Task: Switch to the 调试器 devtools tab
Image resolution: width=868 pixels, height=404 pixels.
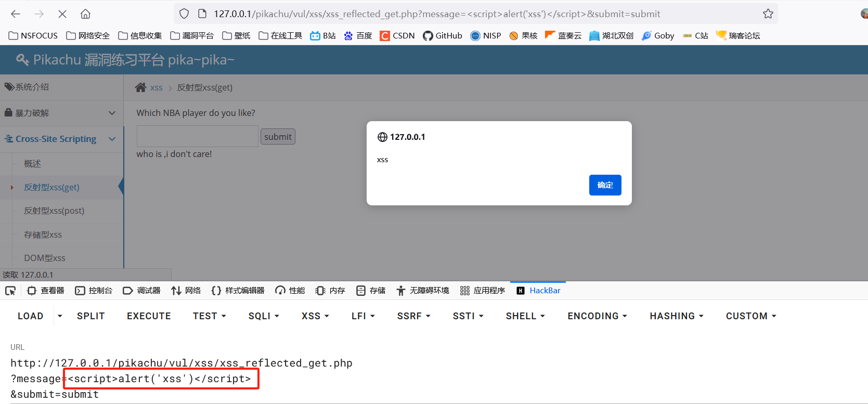Action: 141,291
